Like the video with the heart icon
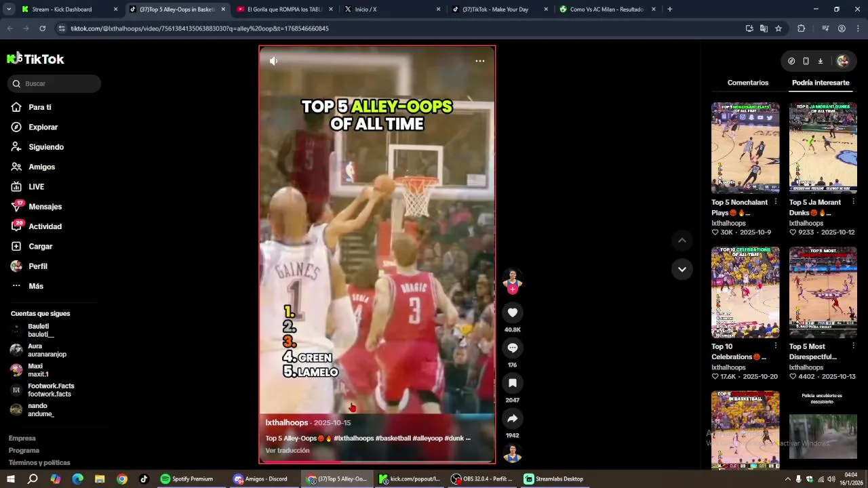The height and width of the screenshot is (488, 868). click(x=513, y=312)
